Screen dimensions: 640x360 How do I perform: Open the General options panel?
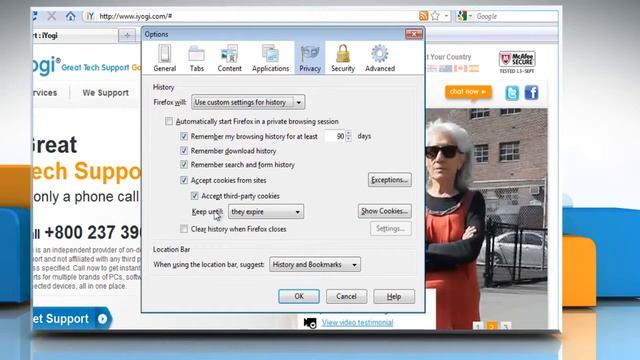(165, 58)
